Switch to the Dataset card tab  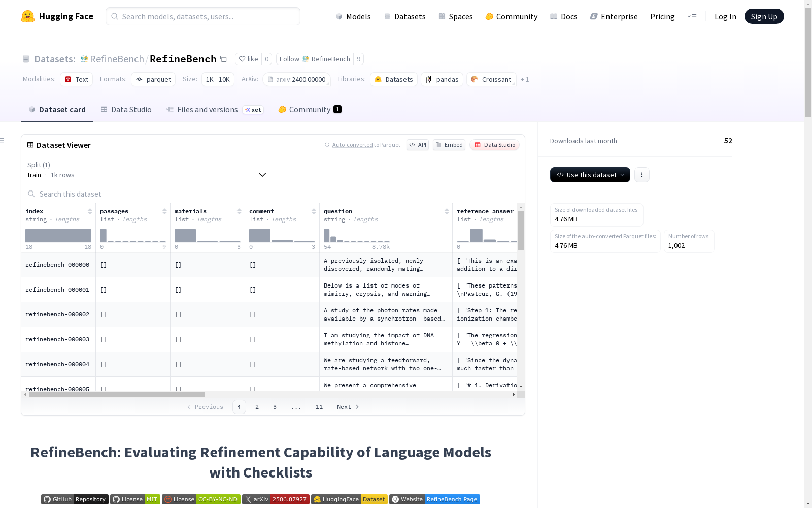tap(57, 110)
